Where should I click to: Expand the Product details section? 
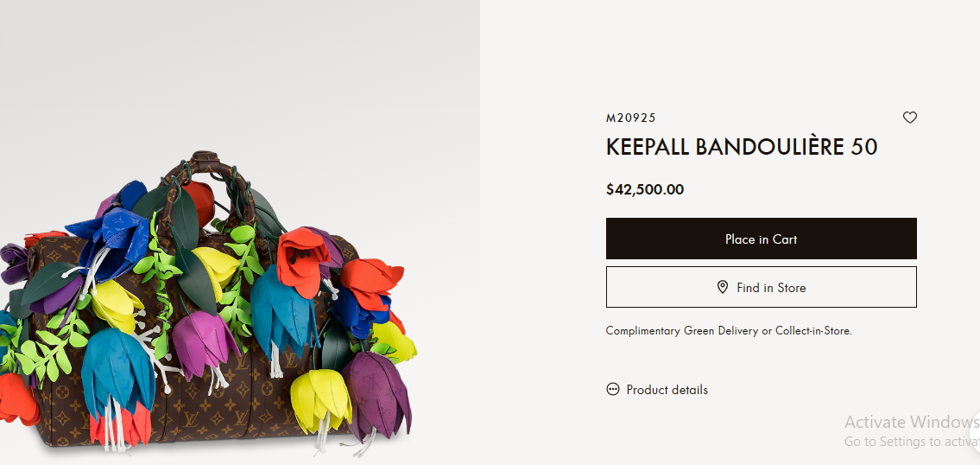point(667,389)
